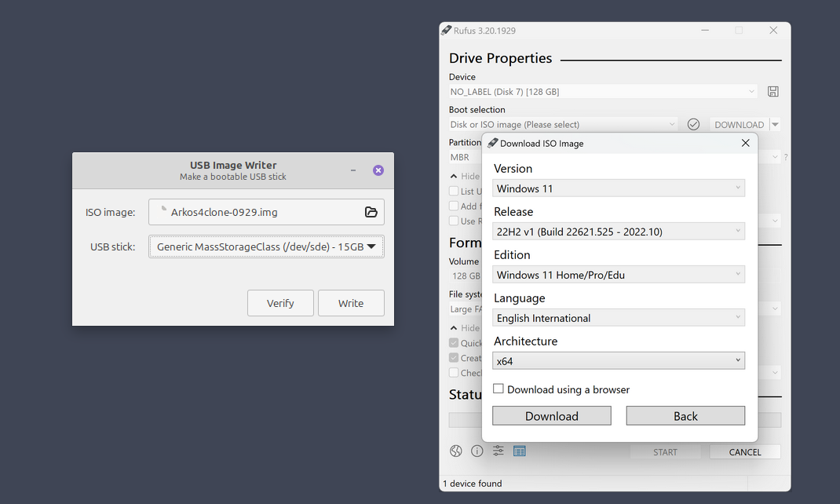The width and height of the screenshot is (840, 504).
Task: Click the Write button
Action: [x=351, y=303]
